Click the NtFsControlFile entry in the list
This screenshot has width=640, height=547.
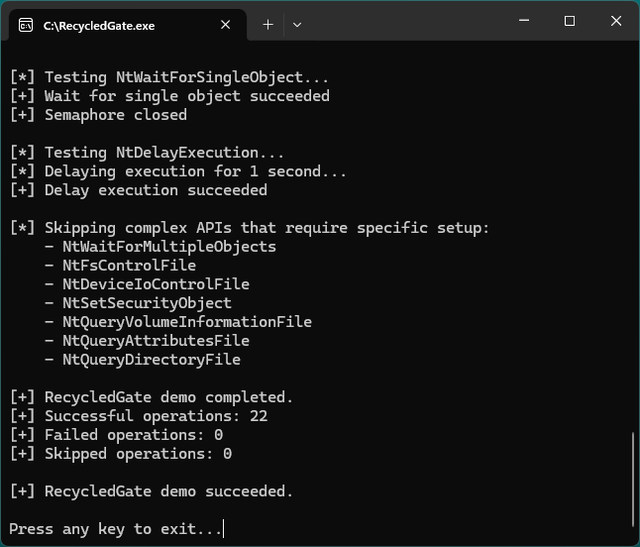(x=129, y=265)
